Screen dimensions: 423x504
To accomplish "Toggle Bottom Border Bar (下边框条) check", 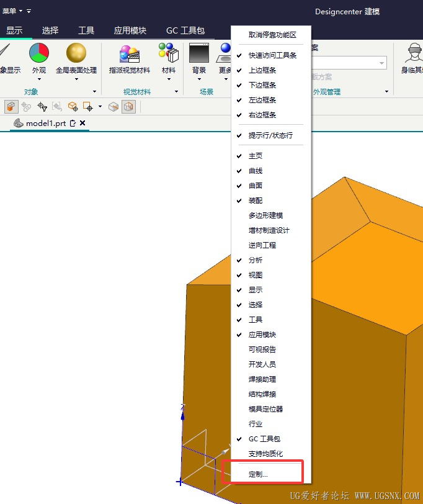I will (x=239, y=85).
